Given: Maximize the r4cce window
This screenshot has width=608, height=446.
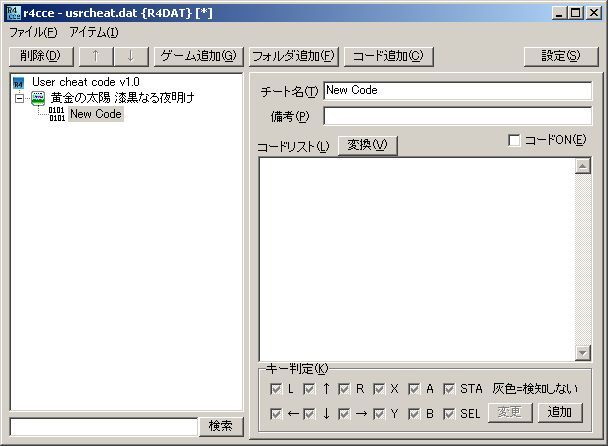Looking at the screenshot, I should pos(575,13).
